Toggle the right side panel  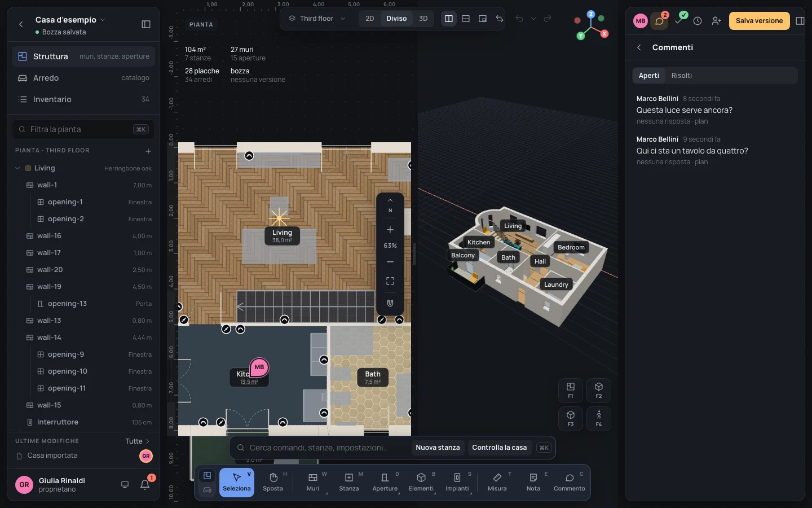(800, 21)
